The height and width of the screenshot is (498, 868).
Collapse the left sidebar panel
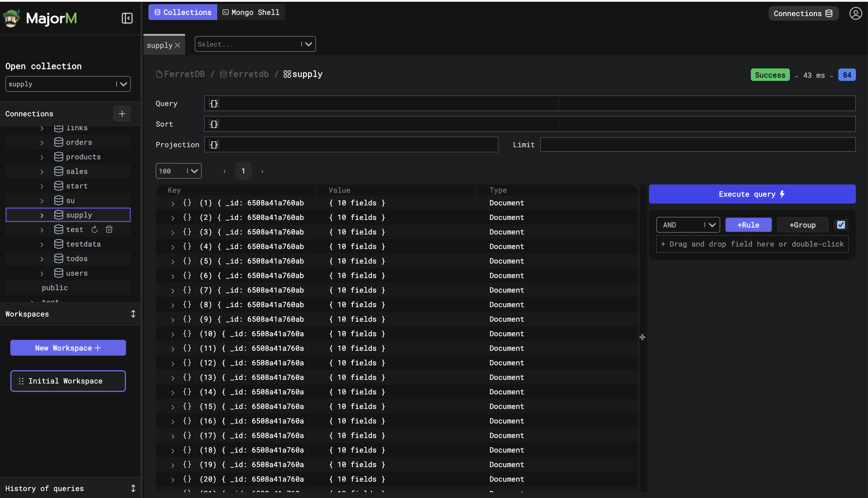(x=127, y=18)
